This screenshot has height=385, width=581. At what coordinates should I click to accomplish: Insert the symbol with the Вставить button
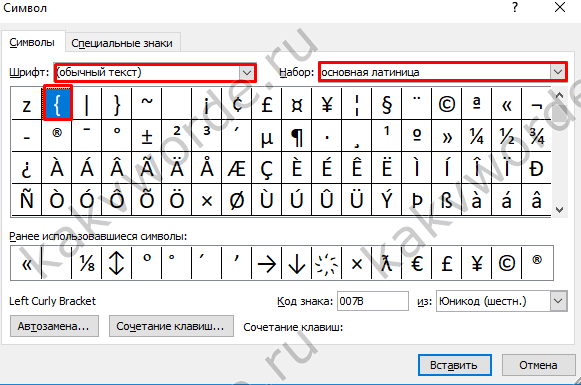[x=455, y=365]
